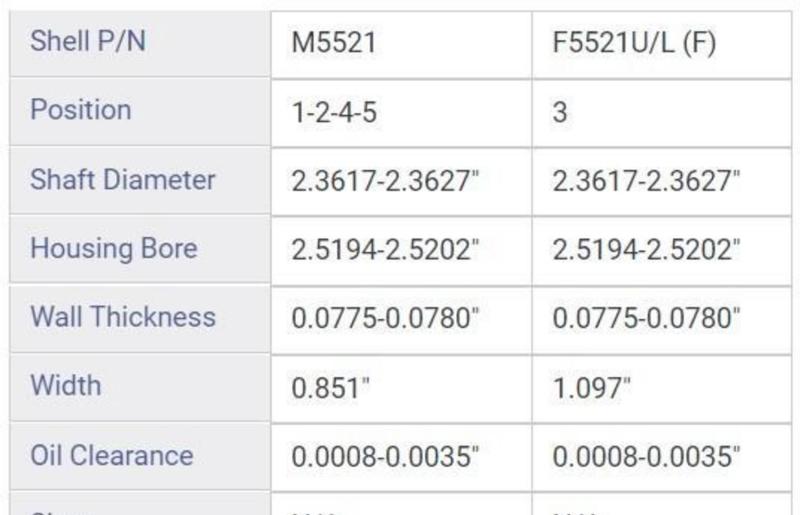Select Housing Bore value for M5521

[385, 250]
